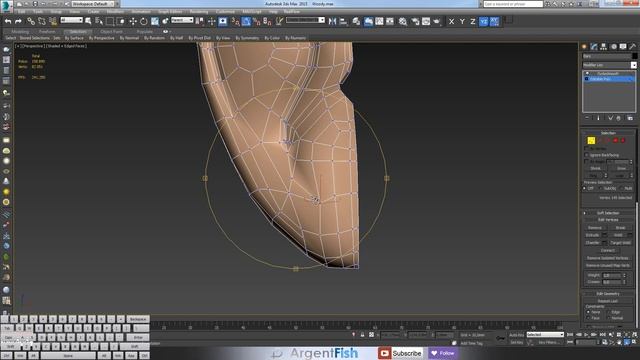Image resolution: width=640 pixels, height=360 pixels.
Task: Set the constraint to Face
Action: [x=588, y=318]
